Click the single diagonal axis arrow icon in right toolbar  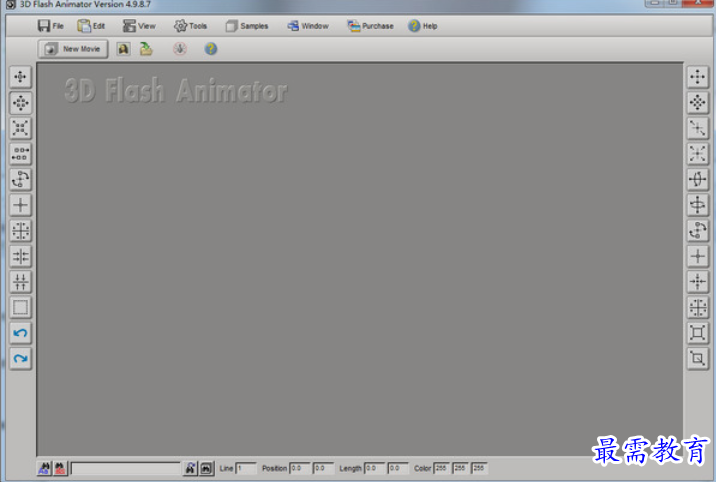pyautogui.click(x=698, y=128)
